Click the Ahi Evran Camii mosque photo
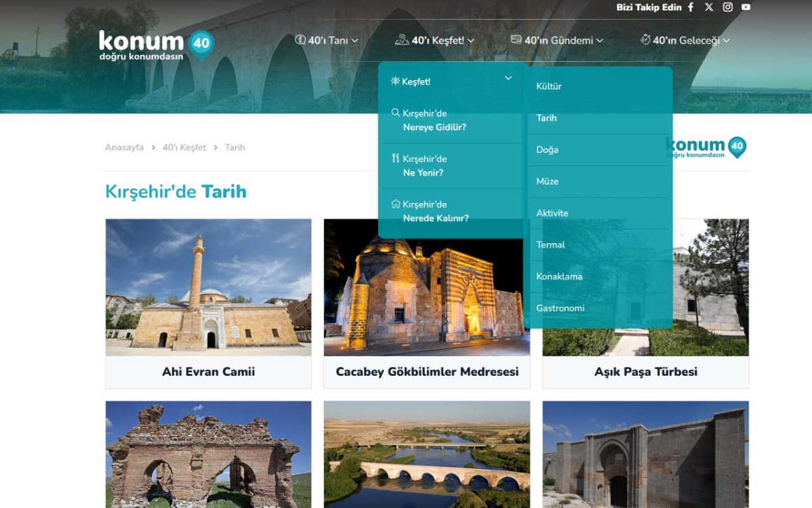The width and height of the screenshot is (812, 508). tap(208, 287)
